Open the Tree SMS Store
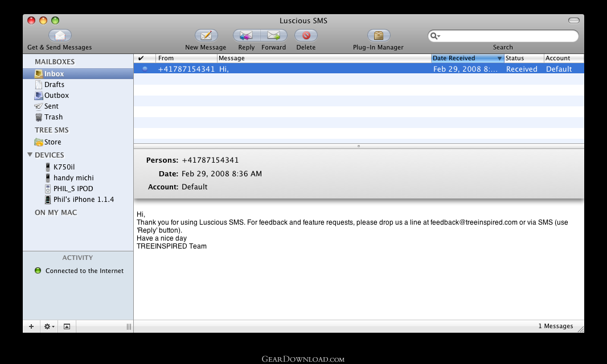 click(52, 142)
